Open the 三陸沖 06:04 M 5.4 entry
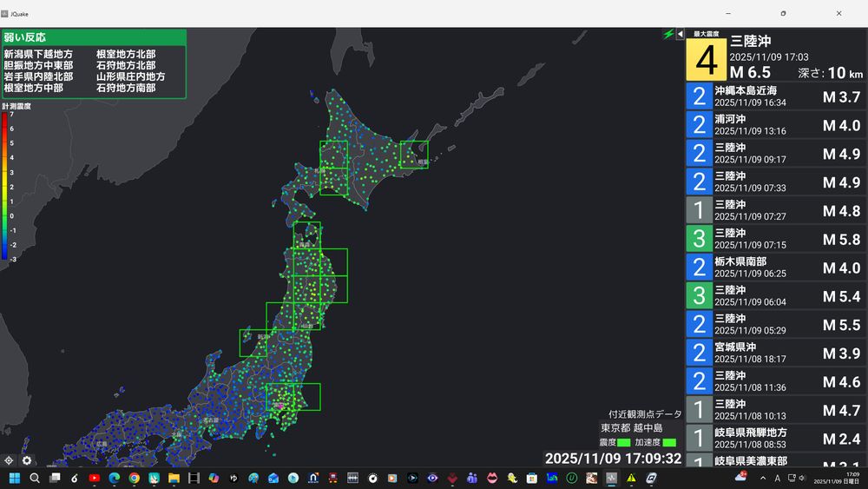This screenshot has height=489, width=868. pyautogui.click(x=776, y=295)
